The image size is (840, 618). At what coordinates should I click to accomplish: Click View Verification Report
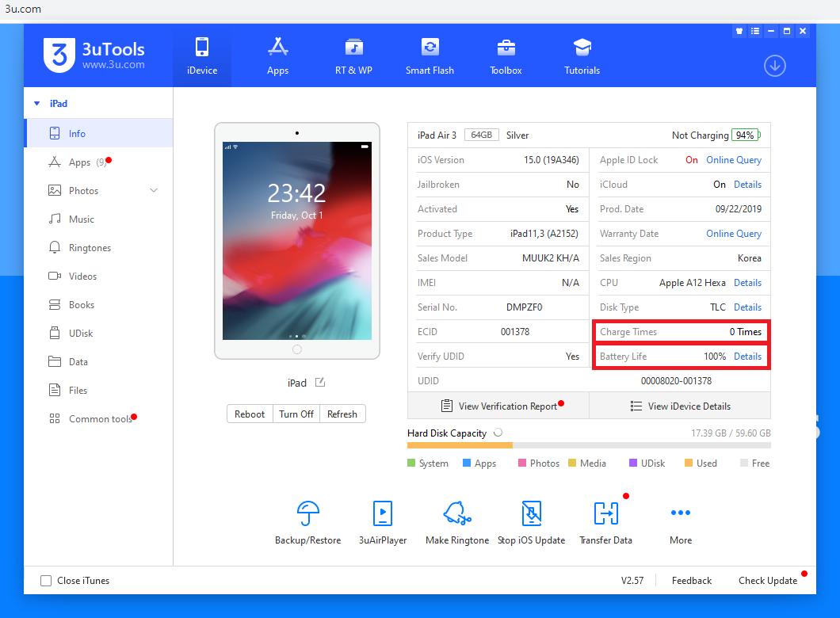click(x=498, y=406)
